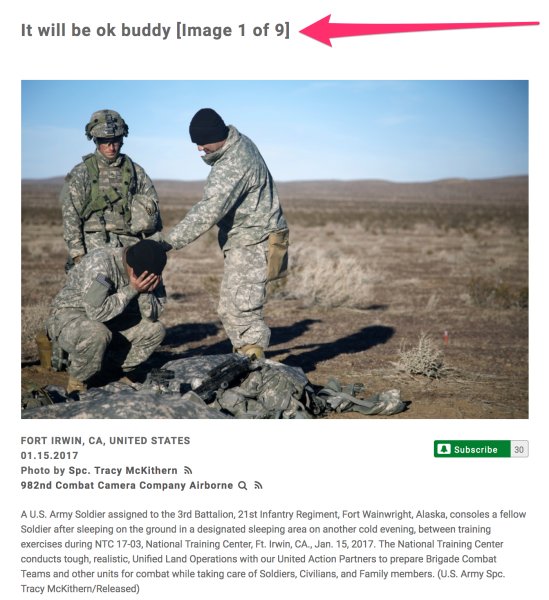The width and height of the screenshot is (549, 600).
Task: Click the 01.15.2017 date line
Action: pyautogui.click(x=49, y=455)
